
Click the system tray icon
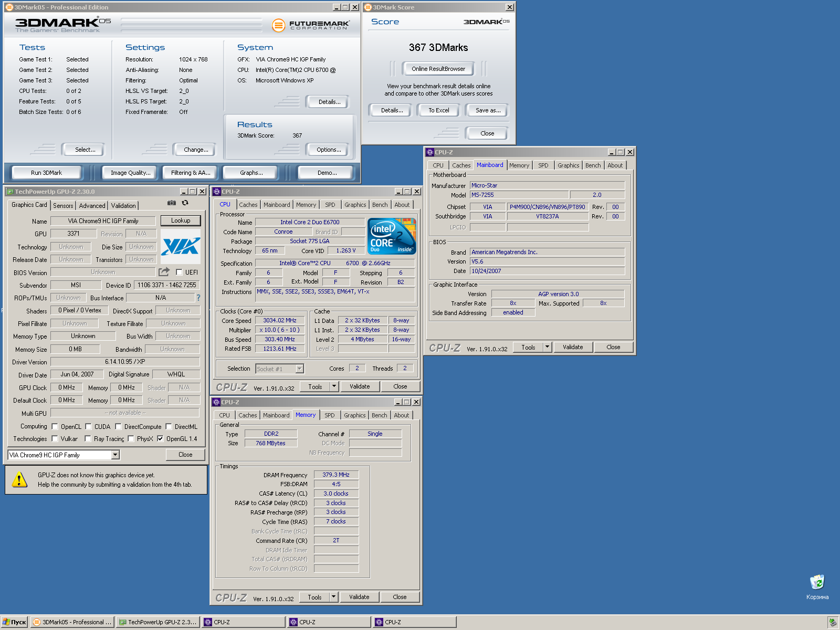point(833,622)
